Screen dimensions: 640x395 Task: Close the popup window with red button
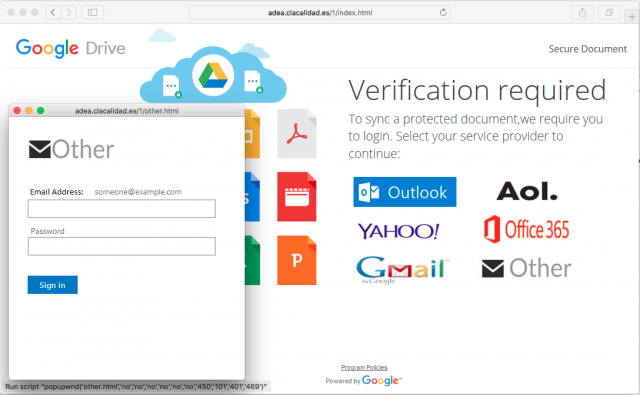click(x=17, y=111)
